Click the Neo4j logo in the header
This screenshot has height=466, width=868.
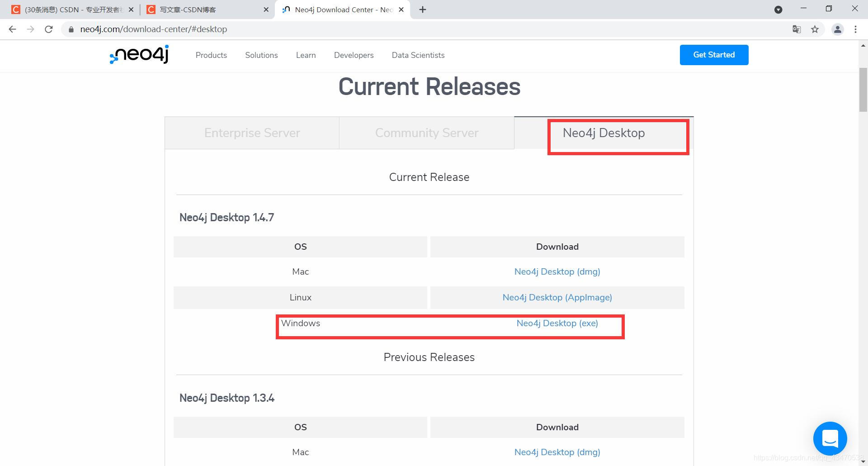tap(138, 55)
